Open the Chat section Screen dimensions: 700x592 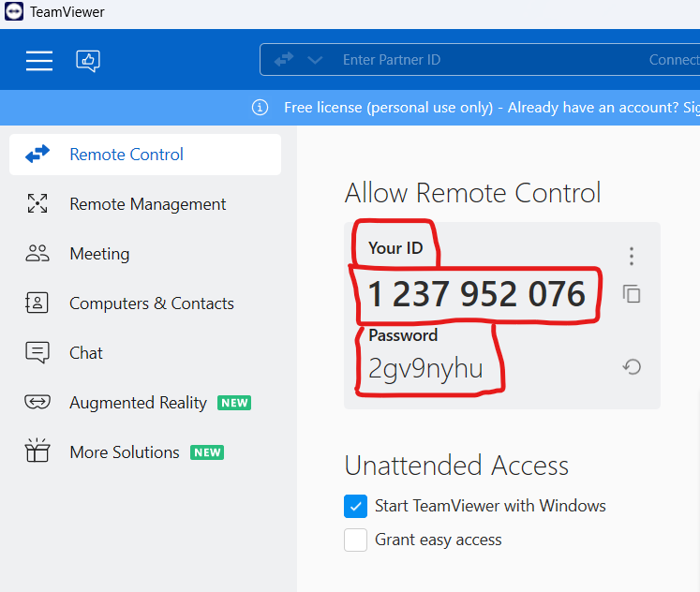pos(86,353)
